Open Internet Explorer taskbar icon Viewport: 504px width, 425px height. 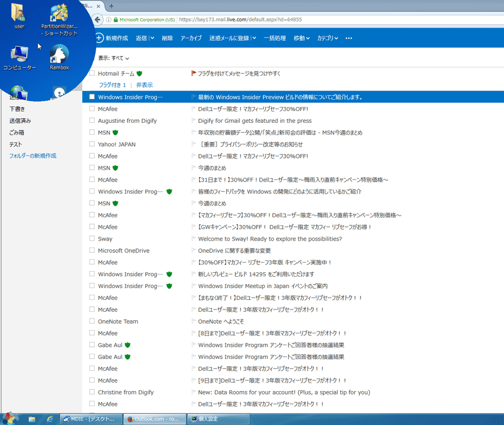pyautogui.click(x=50, y=419)
